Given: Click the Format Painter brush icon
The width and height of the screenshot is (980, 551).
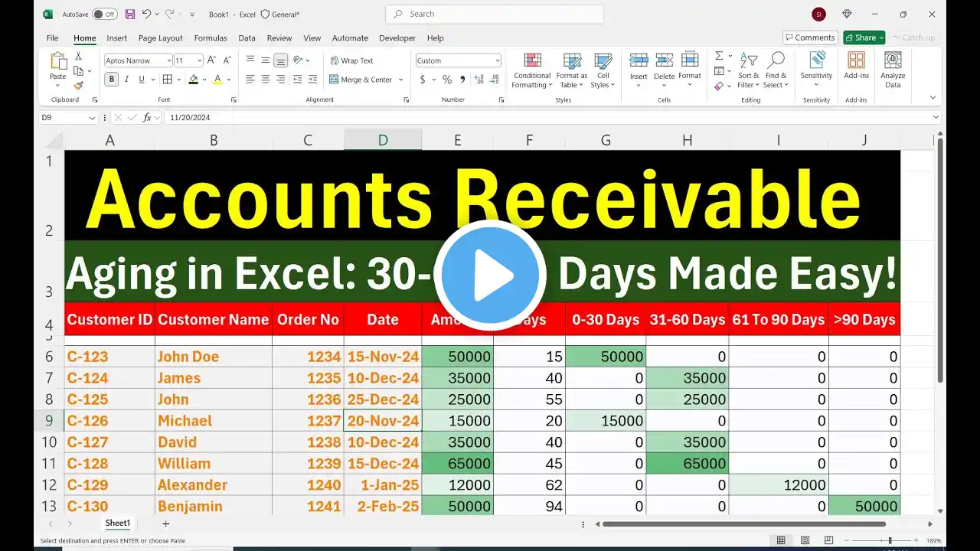Looking at the screenshot, I should coord(78,86).
